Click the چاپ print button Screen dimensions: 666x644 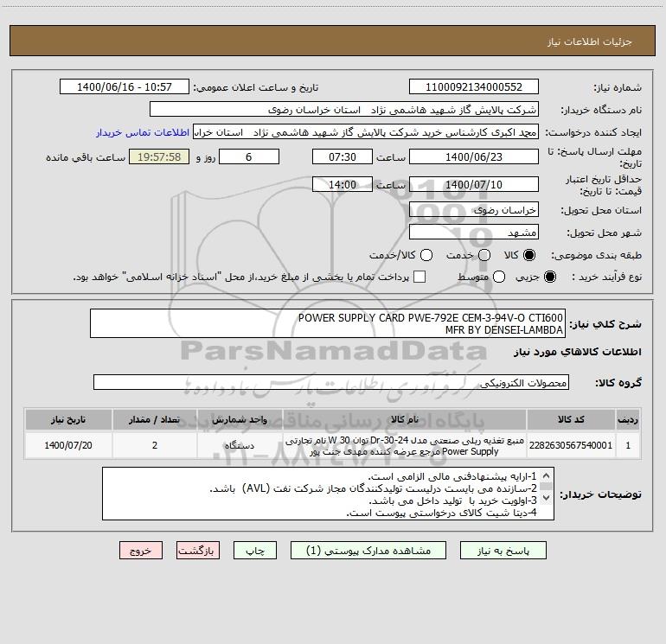pyautogui.click(x=255, y=551)
